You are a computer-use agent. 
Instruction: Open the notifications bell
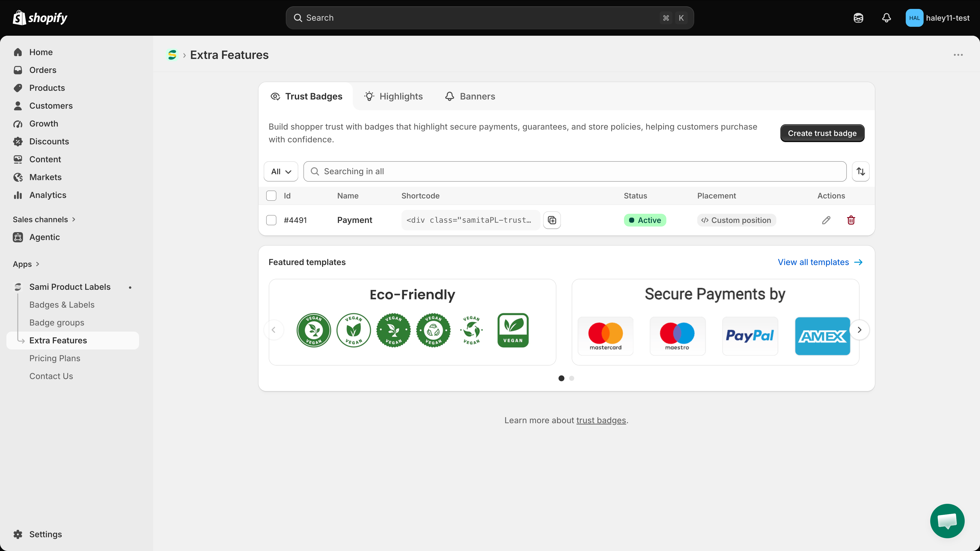886,18
